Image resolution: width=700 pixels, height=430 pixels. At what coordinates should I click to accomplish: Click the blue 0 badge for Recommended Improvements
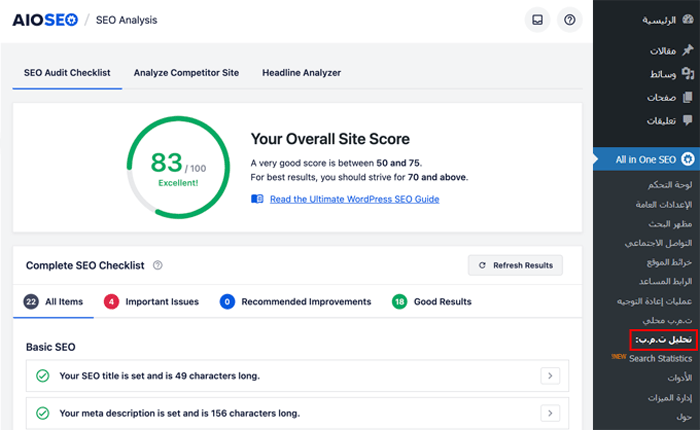click(x=227, y=302)
